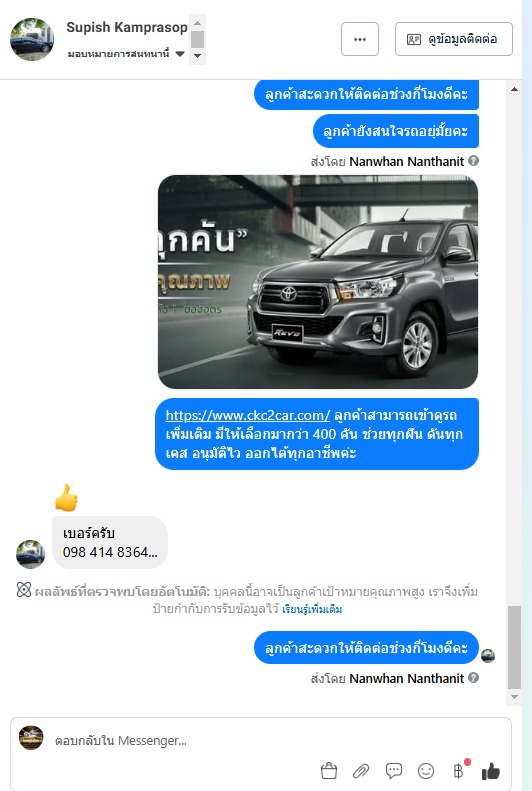Expand the มอบหมายการสนทนานี้ dropdown arrow
This screenshot has width=532, height=791.
click(180, 54)
